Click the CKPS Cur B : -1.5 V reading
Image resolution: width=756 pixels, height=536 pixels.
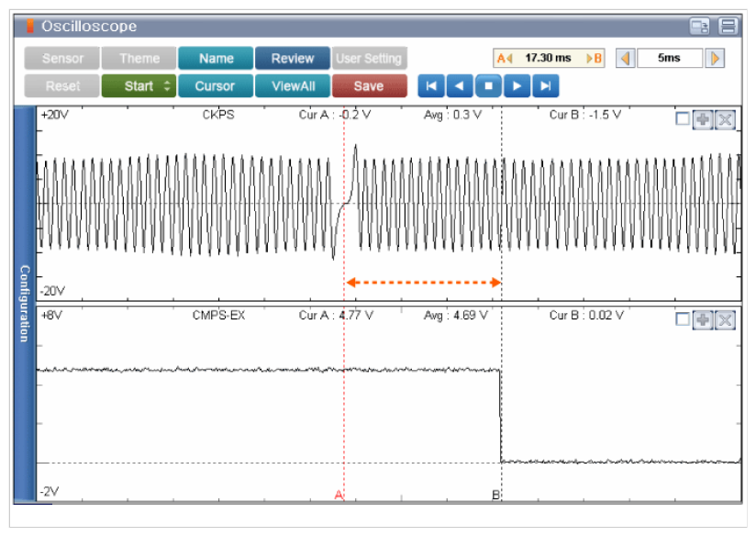click(584, 115)
